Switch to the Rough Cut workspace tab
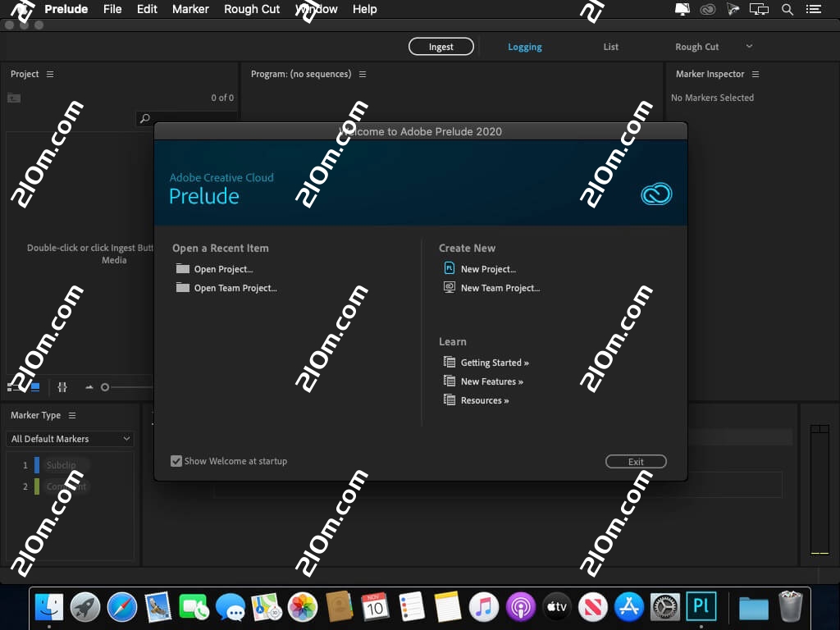Image resolution: width=840 pixels, height=630 pixels. 696,47
